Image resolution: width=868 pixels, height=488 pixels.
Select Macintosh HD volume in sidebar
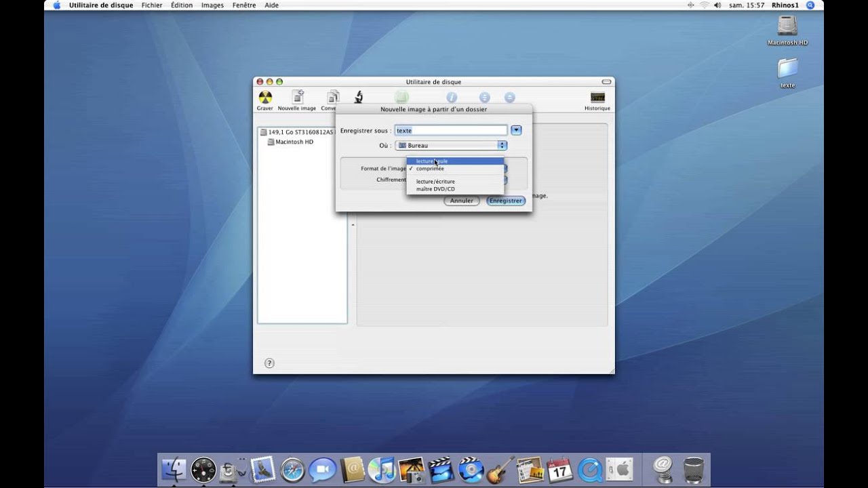290,142
